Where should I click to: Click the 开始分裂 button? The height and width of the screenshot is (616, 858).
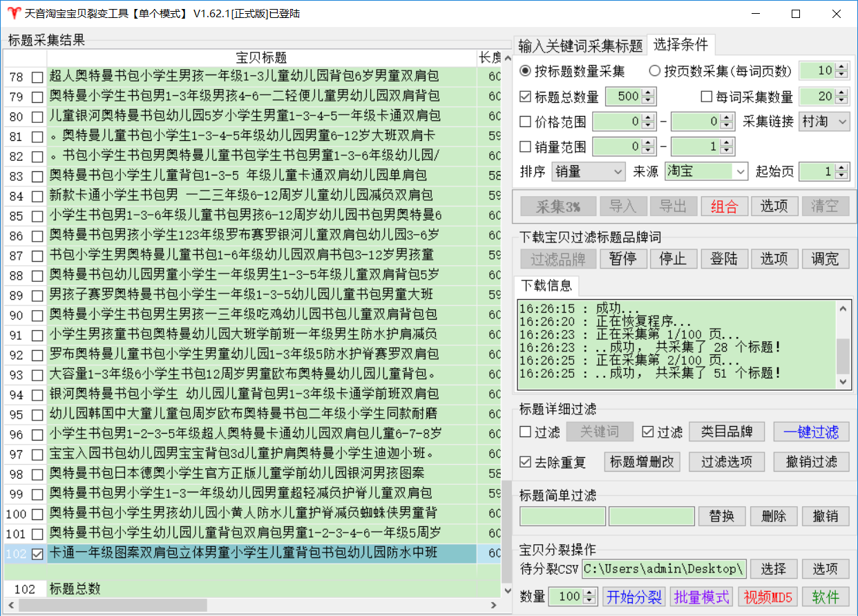point(634,597)
